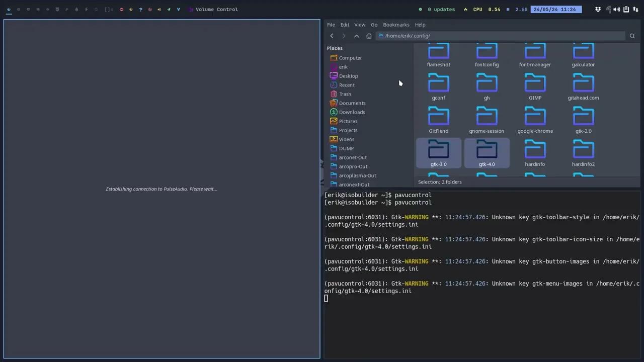This screenshot has width=644, height=362.
Task: Go to parent folder with up arrow
Action: pos(357,36)
